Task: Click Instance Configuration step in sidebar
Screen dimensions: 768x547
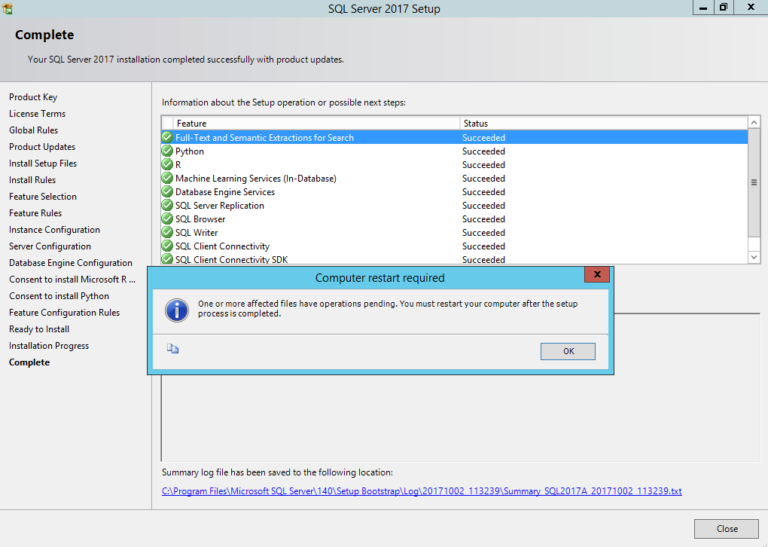Action: (54, 230)
